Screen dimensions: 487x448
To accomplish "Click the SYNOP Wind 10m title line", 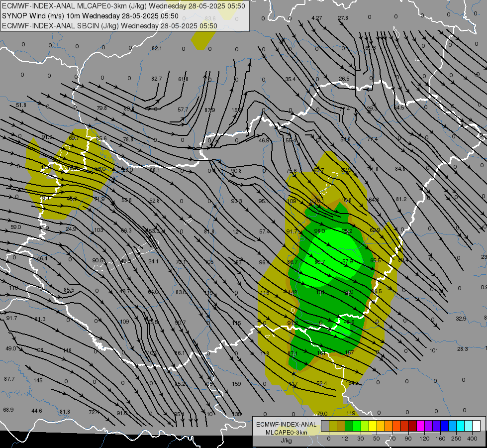I will (x=90, y=16).
